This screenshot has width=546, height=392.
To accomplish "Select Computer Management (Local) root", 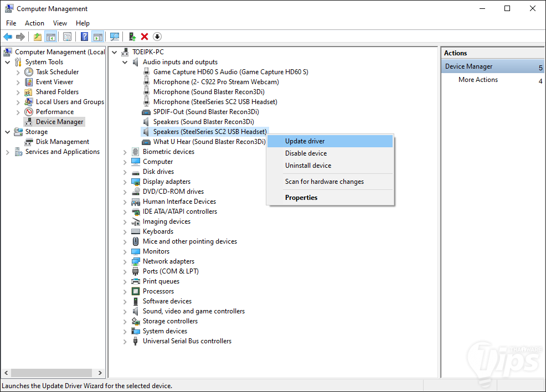I will pos(60,52).
